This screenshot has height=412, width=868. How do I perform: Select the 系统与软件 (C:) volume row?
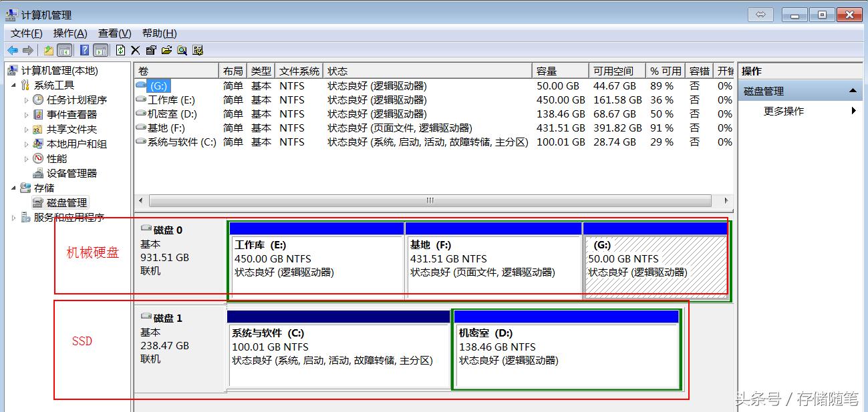tap(434, 142)
